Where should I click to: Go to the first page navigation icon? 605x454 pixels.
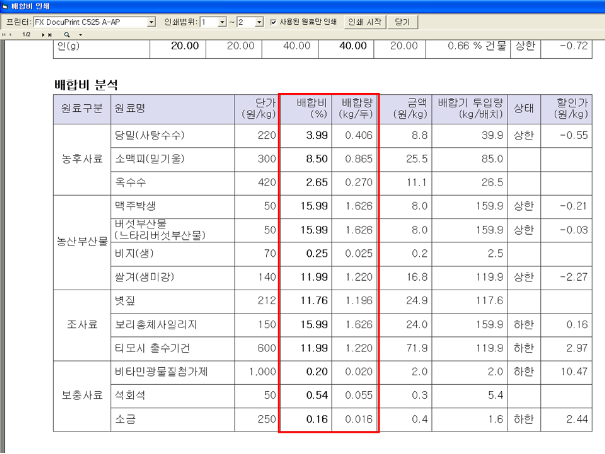tap(4, 35)
